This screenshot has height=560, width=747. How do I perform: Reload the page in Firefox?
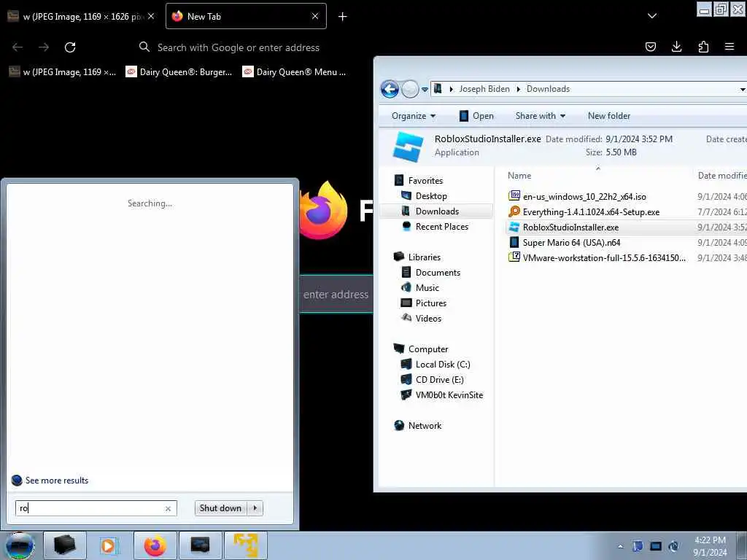point(70,47)
